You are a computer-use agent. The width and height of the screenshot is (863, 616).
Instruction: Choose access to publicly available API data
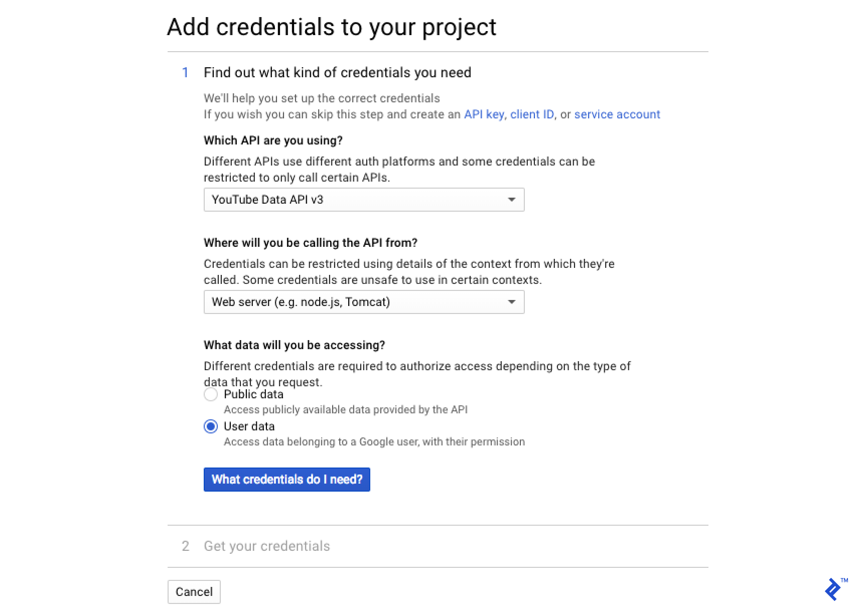coord(211,395)
